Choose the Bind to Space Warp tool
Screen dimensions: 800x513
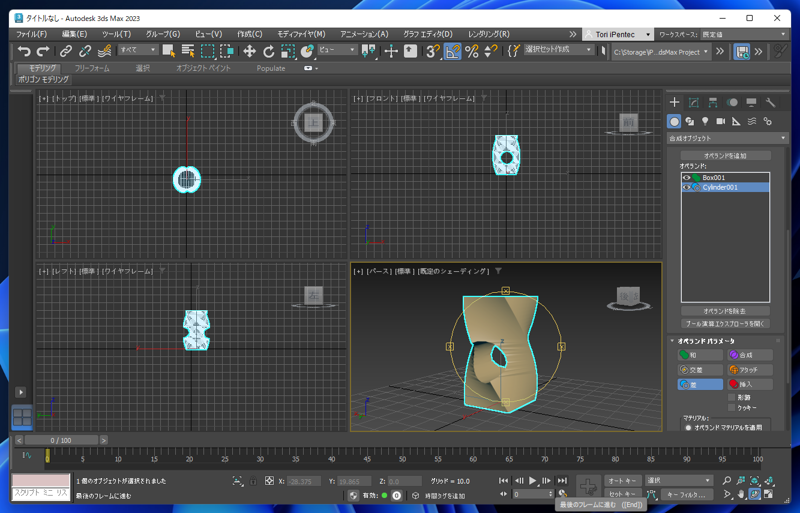coord(105,51)
